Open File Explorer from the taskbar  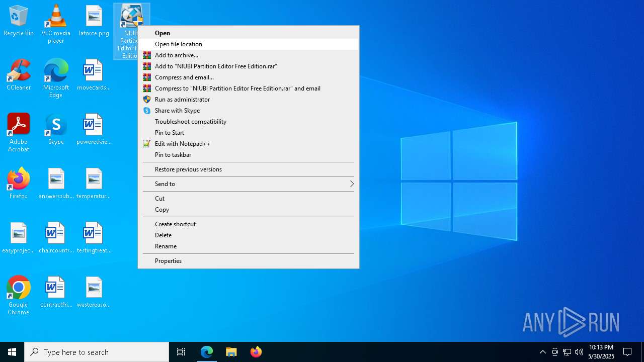pos(231,352)
